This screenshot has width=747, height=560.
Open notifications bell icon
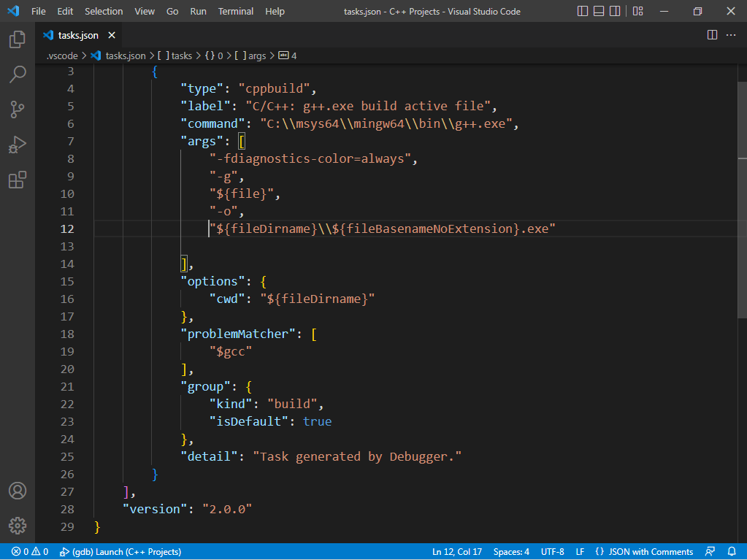point(732,551)
